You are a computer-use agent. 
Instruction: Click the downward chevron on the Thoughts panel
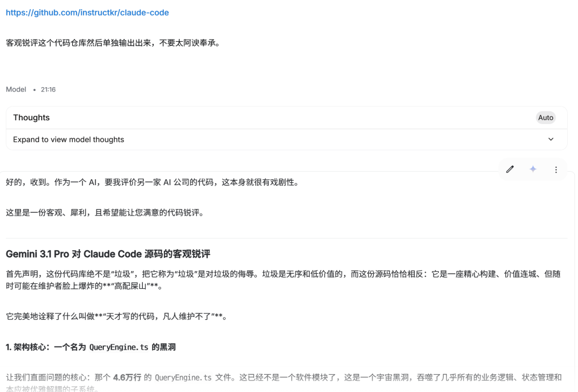pos(551,139)
